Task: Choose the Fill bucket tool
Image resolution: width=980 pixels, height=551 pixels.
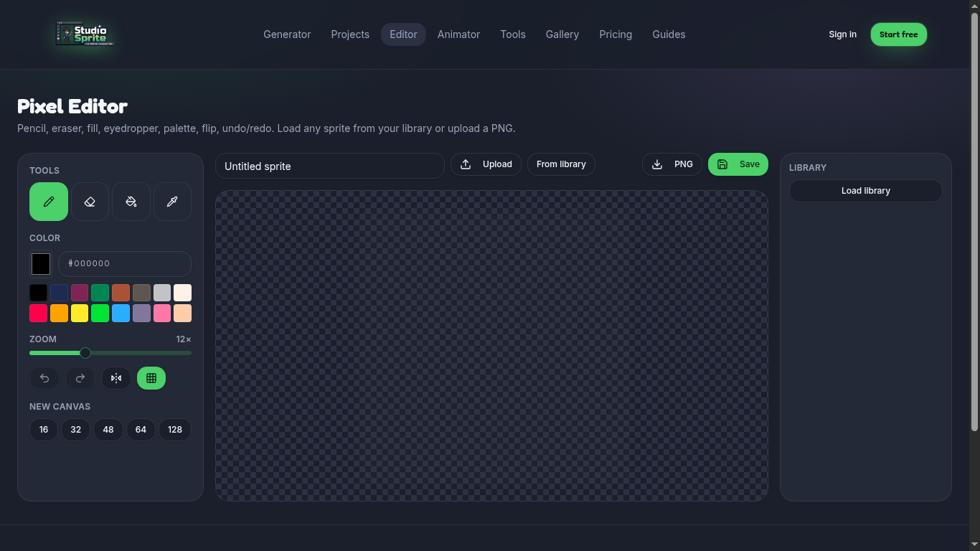Action: pos(131,202)
